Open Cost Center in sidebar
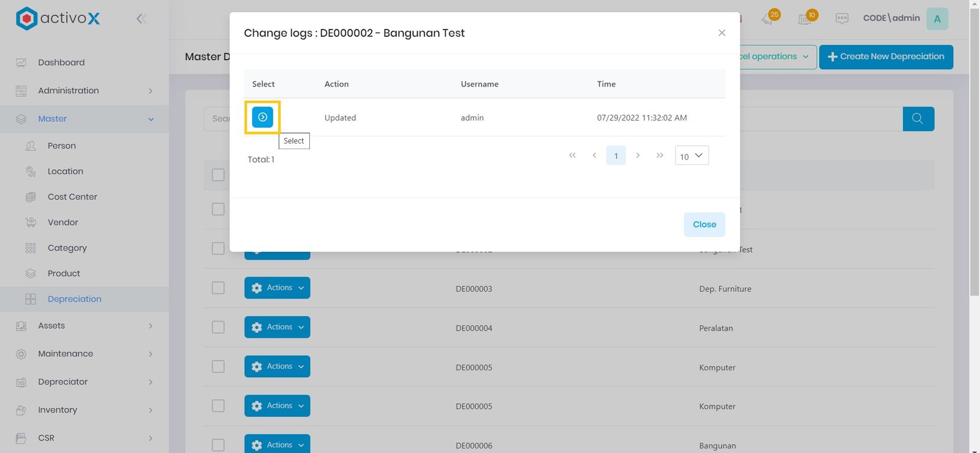980x453 pixels. pos(72,197)
